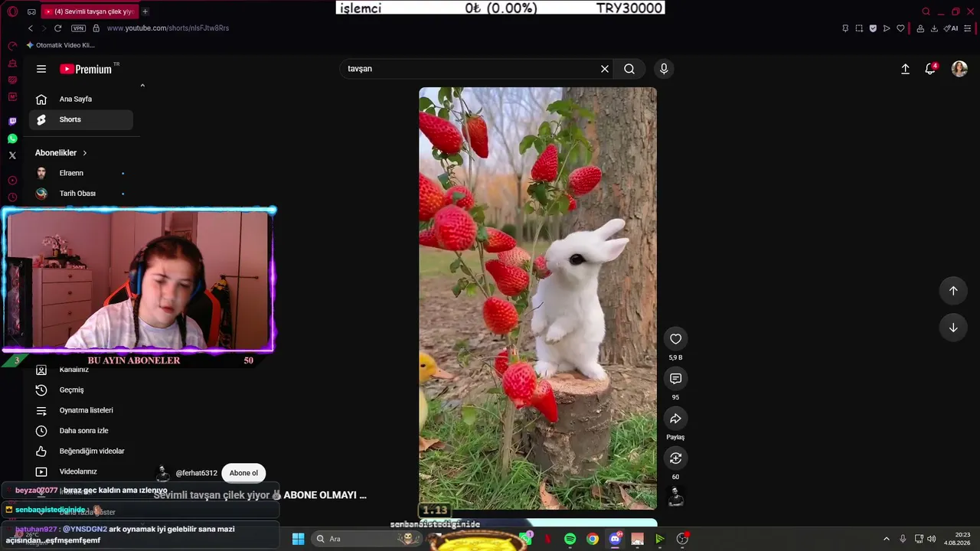Viewport: 980px width, 551px height.
Task: Open comments for the Short
Action: 675,379
